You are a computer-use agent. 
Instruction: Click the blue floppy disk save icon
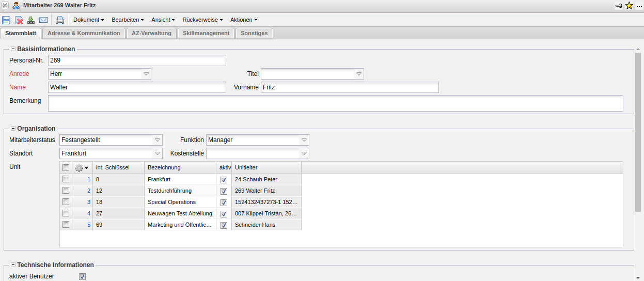point(6,20)
